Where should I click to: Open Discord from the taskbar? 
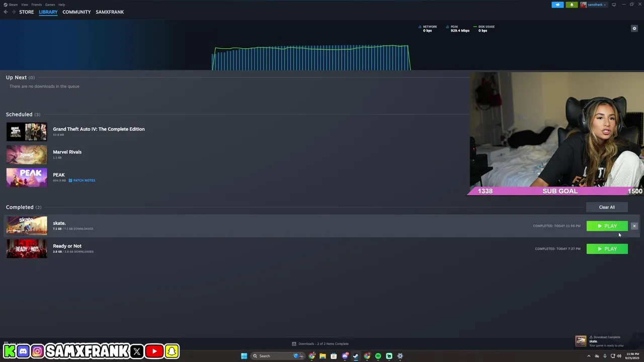click(x=345, y=356)
